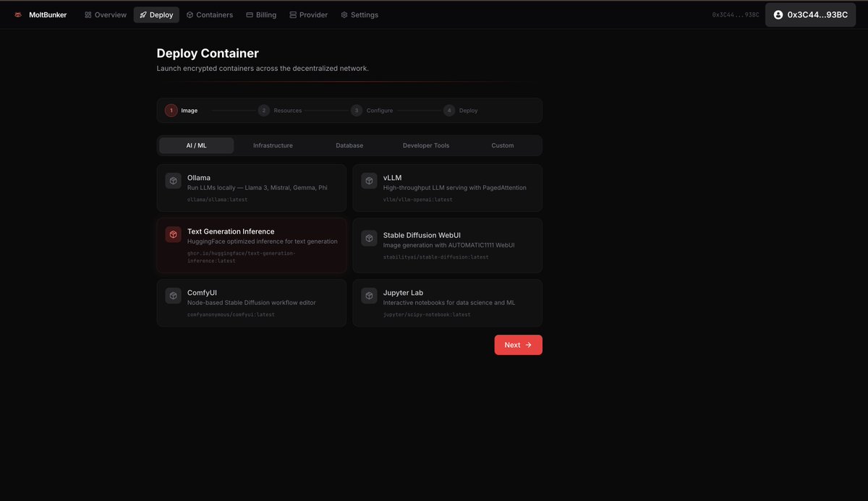
Task: Select step 1 Image circle
Action: point(171,111)
